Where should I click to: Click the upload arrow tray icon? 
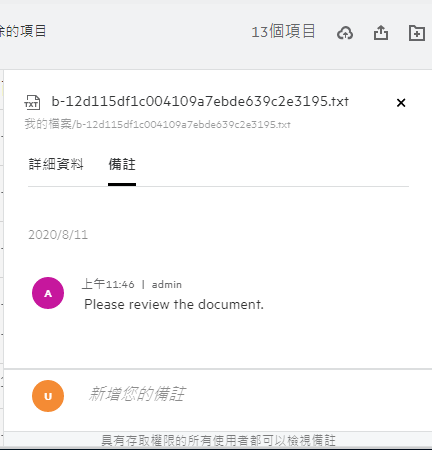coord(381,33)
